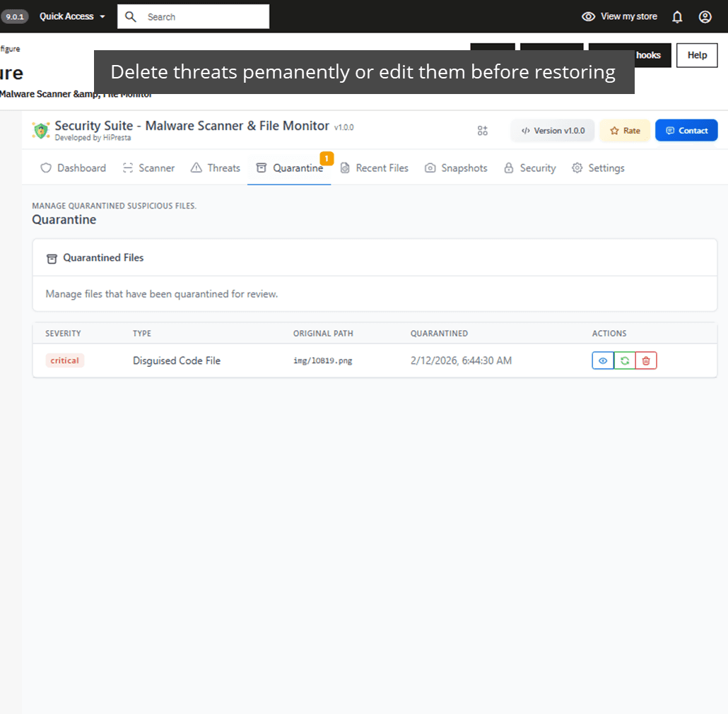This screenshot has height=714, width=728.
Task: Click the Security Suite shield logo
Action: click(41, 131)
